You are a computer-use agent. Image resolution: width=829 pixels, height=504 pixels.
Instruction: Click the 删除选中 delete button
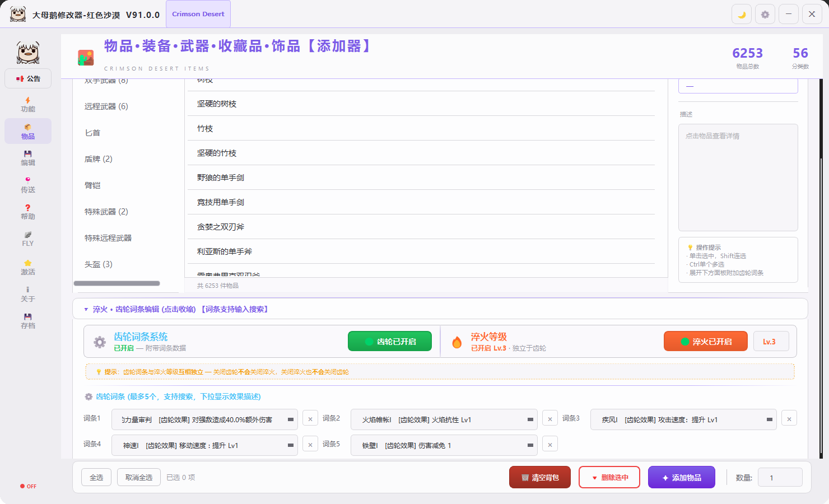click(x=609, y=477)
